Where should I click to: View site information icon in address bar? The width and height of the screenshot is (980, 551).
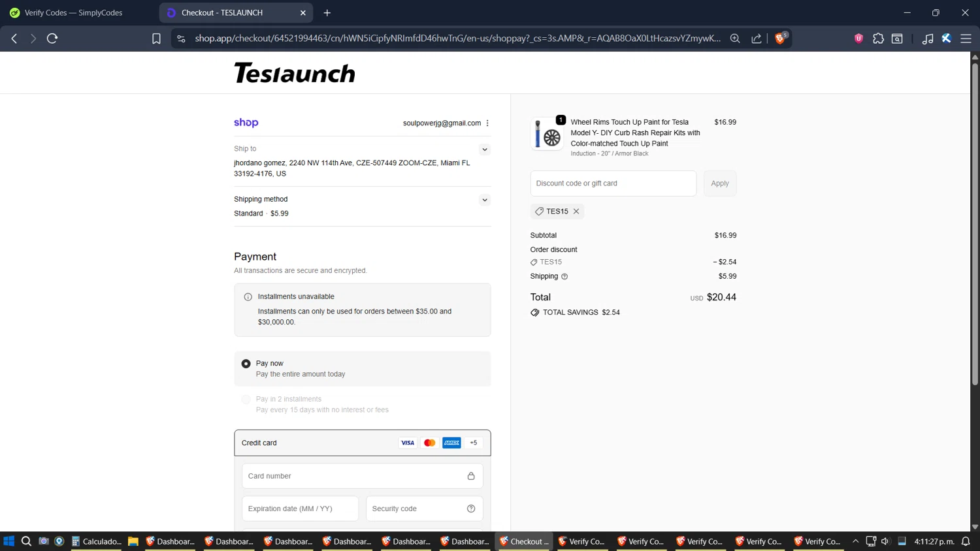[x=182, y=39]
